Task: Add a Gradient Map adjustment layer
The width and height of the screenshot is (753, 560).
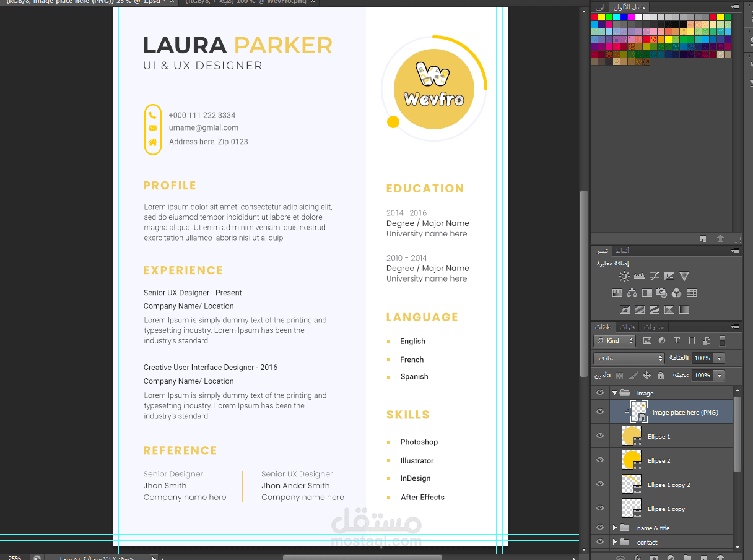Action: pos(684,310)
